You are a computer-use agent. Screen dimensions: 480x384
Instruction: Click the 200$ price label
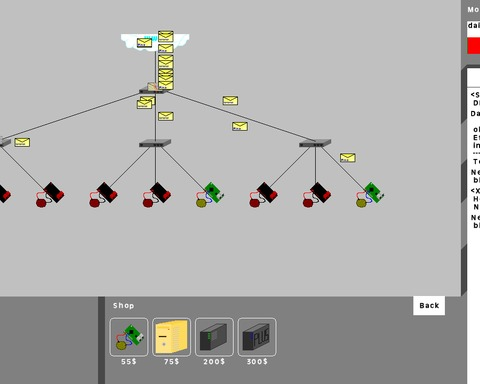click(214, 362)
